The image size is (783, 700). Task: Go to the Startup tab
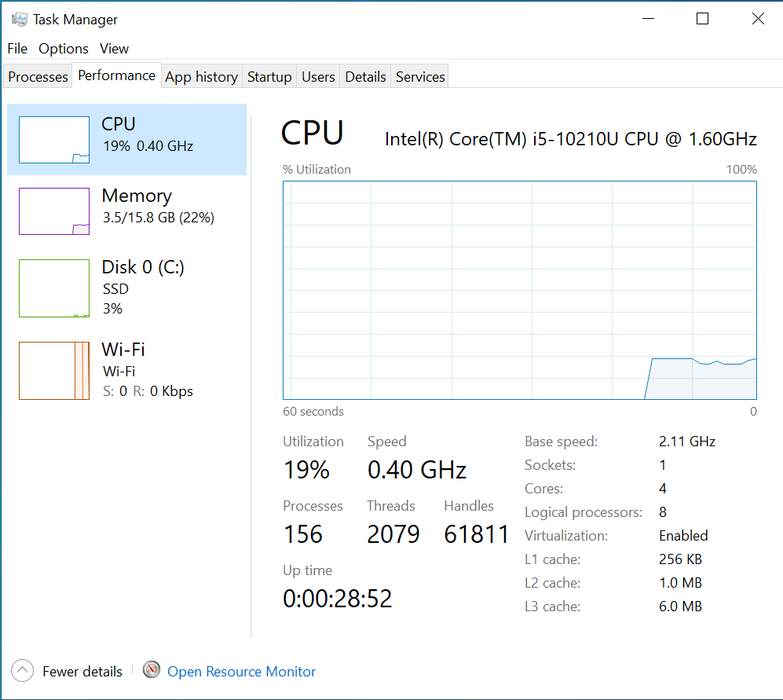pyautogui.click(x=269, y=77)
